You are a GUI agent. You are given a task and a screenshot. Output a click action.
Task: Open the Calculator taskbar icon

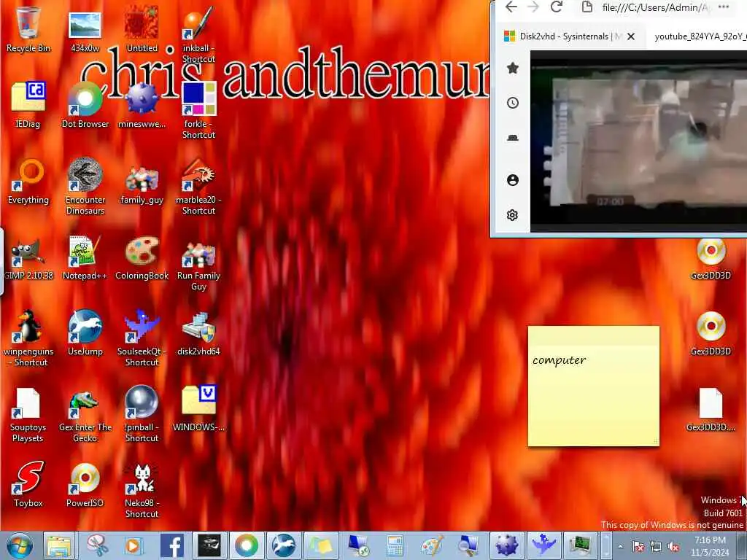[x=395, y=545]
